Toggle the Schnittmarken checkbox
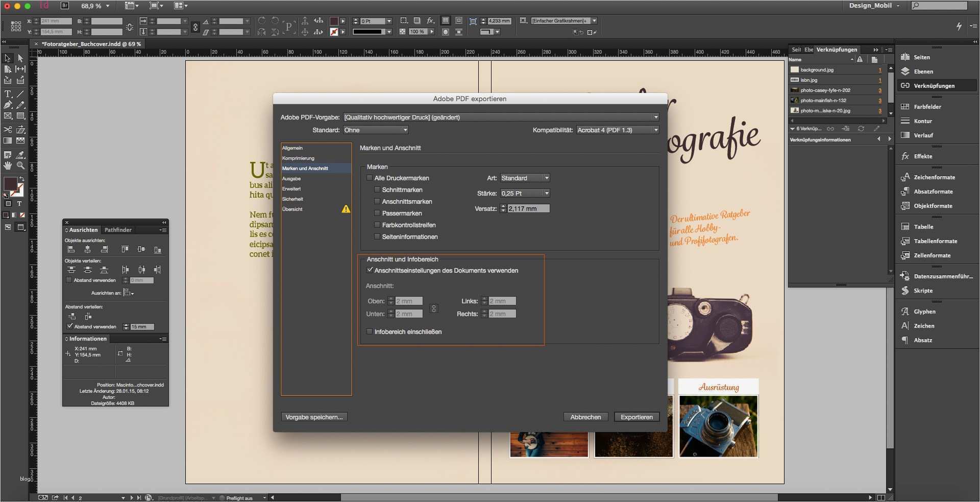Image resolution: width=980 pixels, height=502 pixels. click(377, 190)
